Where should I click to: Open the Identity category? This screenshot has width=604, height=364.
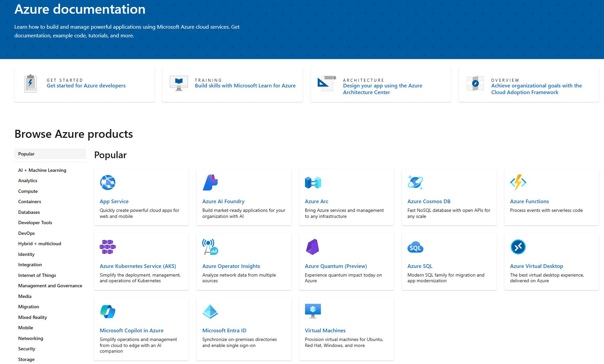(26, 254)
